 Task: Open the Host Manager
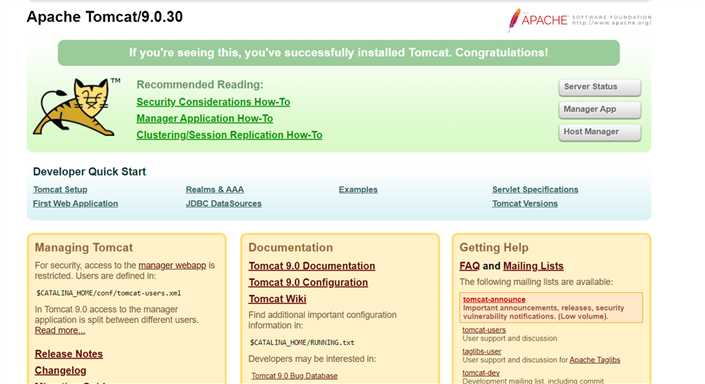pyautogui.click(x=599, y=132)
